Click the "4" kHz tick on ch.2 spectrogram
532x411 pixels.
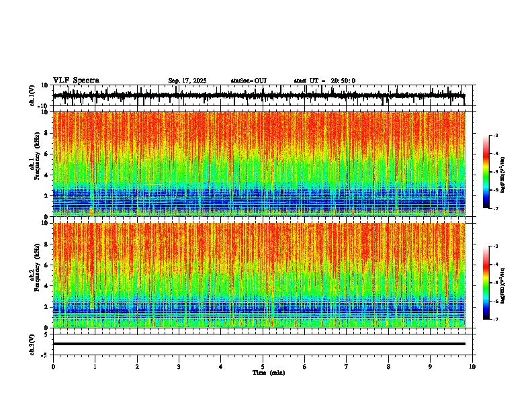click(46, 286)
